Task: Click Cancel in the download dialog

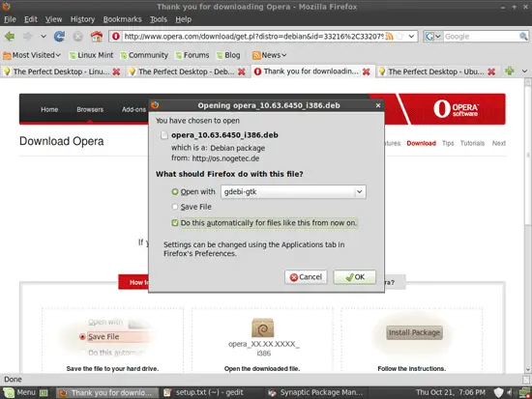Action: 306,277
